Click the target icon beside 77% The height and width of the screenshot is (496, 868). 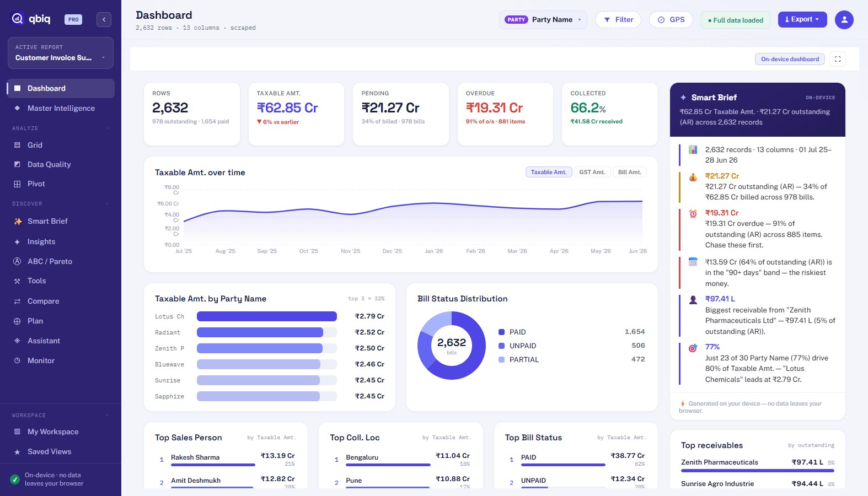click(693, 348)
